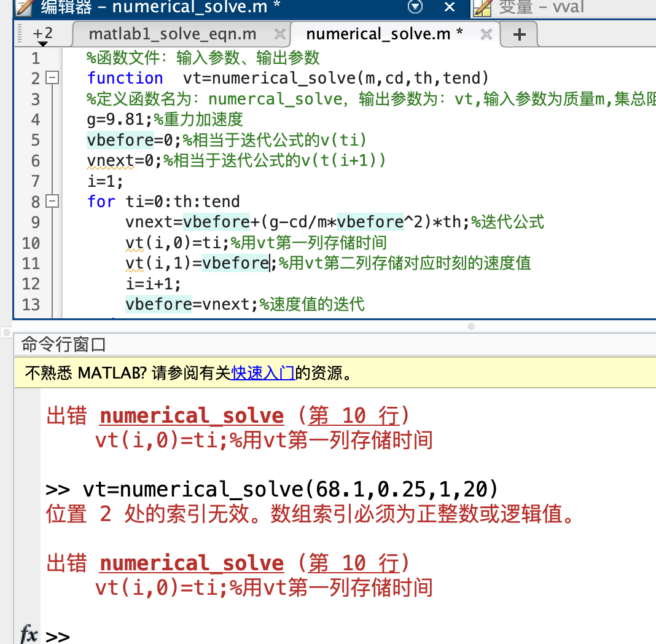This screenshot has height=644, width=656.
Task: Click the vnext warning on line 6
Action: (111, 160)
